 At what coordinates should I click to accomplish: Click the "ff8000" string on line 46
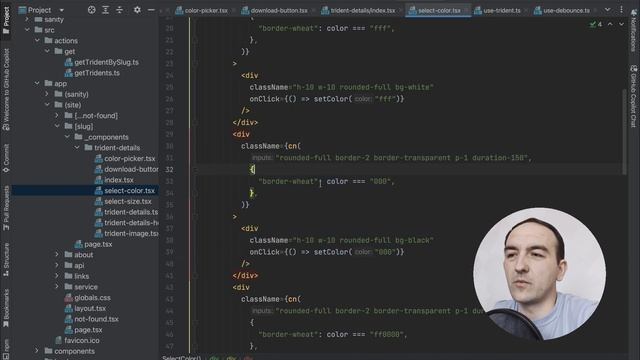[387, 334]
